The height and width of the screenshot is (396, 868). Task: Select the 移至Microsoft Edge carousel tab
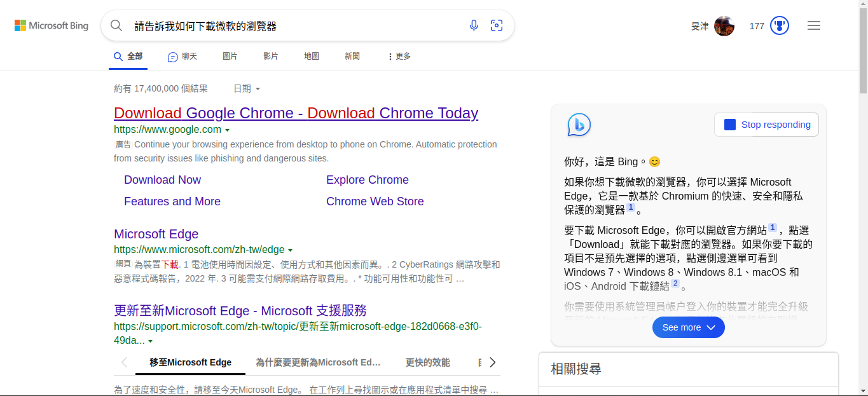pyautogui.click(x=190, y=362)
